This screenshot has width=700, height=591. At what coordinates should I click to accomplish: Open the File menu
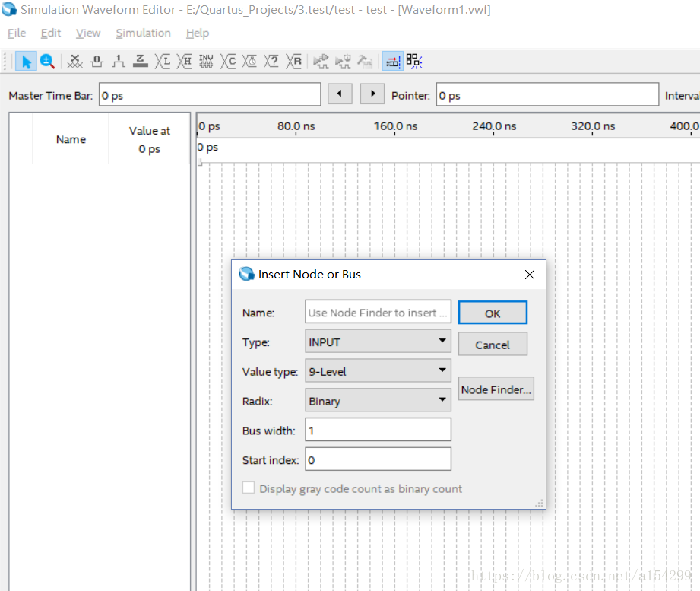pos(17,33)
